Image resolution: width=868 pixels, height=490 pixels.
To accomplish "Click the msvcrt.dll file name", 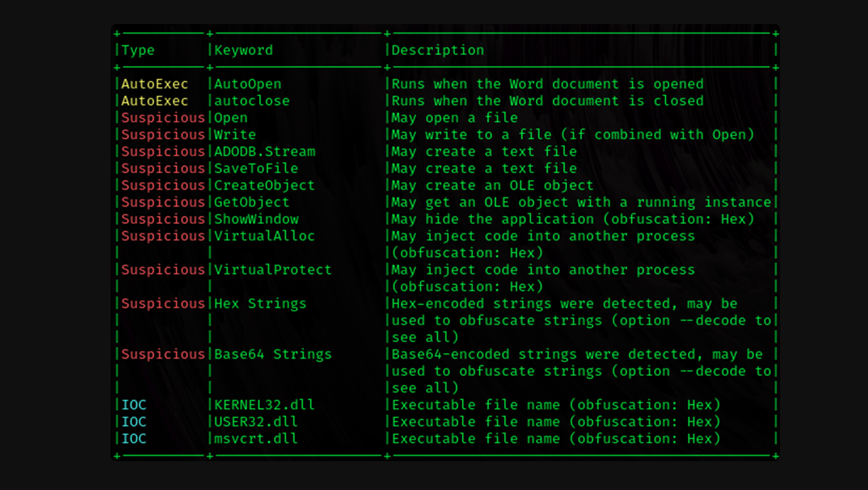I will pos(256,438).
